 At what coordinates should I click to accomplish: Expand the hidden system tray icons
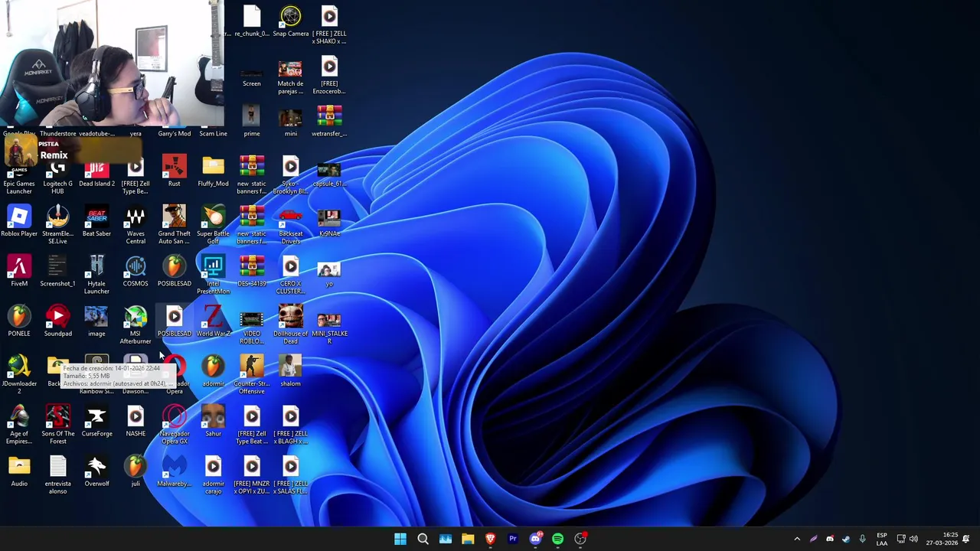click(x=797, y=539)
